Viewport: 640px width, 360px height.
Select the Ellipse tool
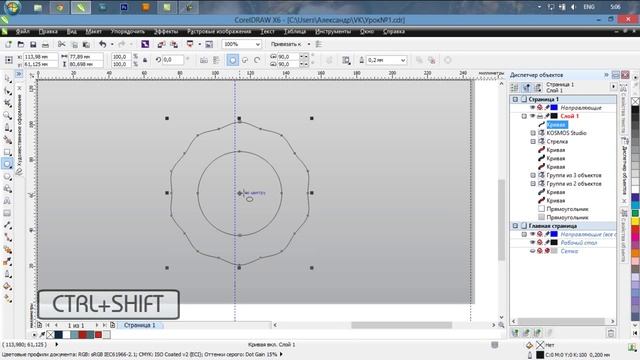pos(7,164)
